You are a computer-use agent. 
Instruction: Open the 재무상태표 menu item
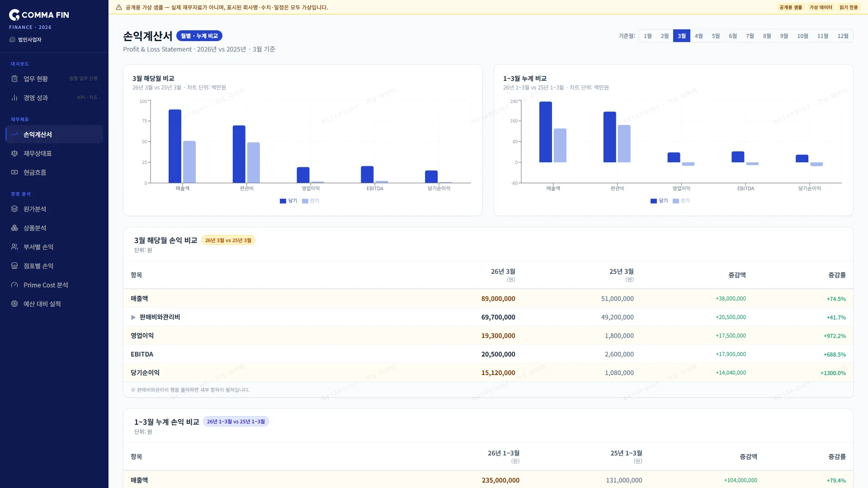tap(54, 154)
